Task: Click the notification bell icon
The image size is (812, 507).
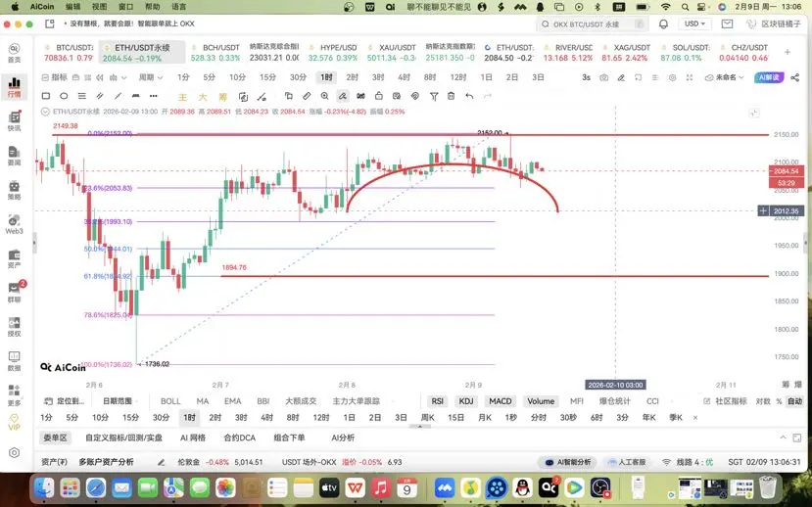Action: pos(663,24)
